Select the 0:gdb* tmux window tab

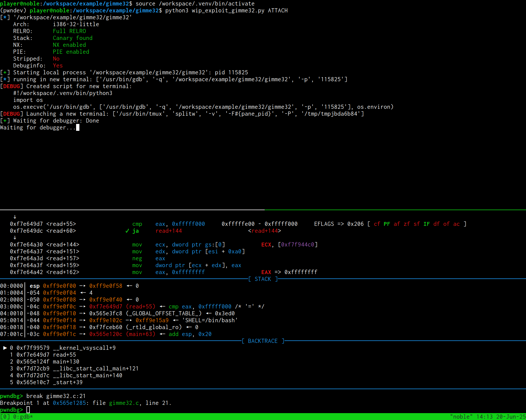coord(23,417)
